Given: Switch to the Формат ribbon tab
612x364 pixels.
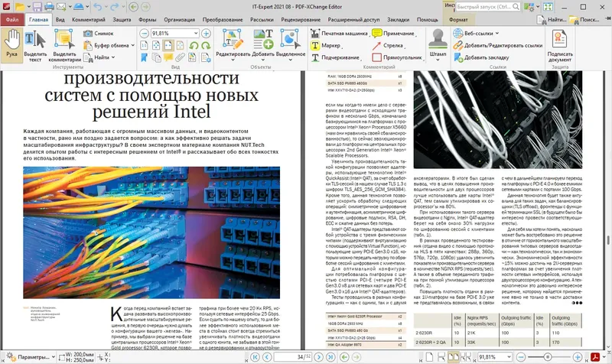Looking at the screenshot, I should 458,20.
